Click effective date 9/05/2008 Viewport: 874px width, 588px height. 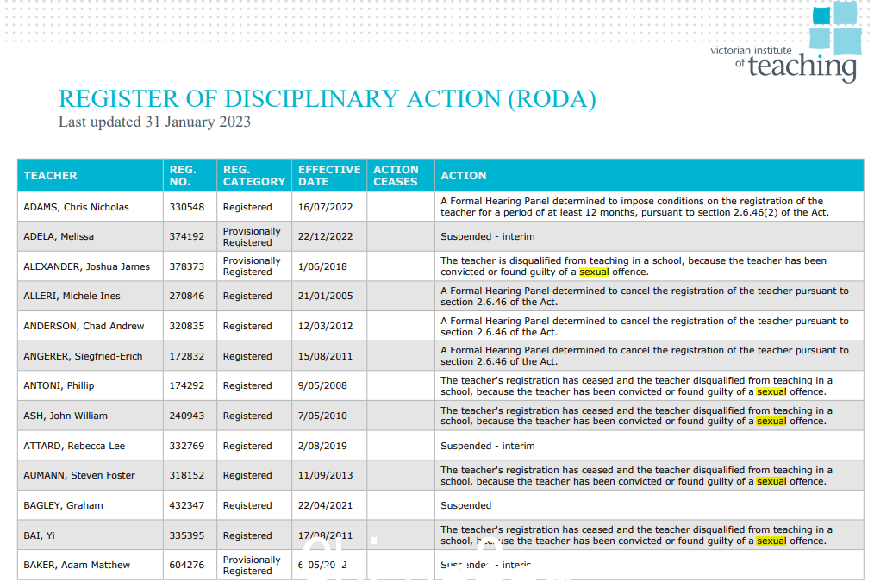click(322, 385)
